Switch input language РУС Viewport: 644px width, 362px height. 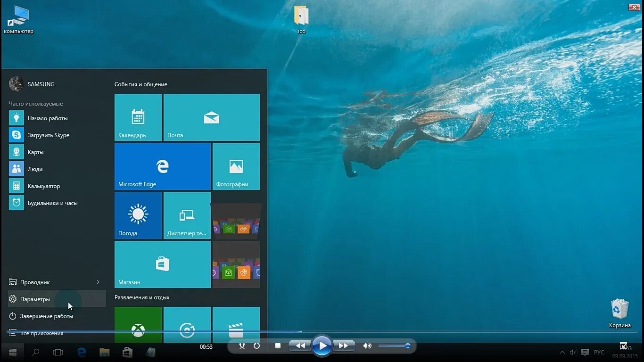[x=599, y=353]
